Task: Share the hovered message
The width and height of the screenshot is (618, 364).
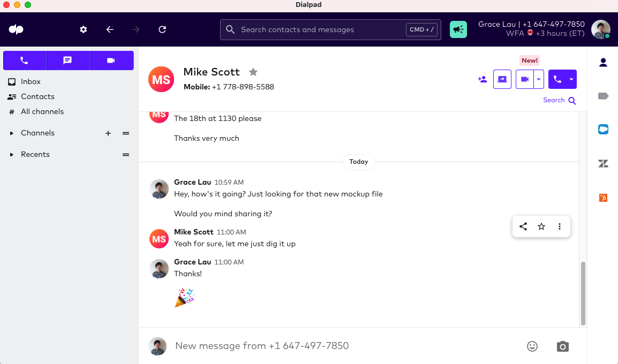Action: click(x=523, y=226)
